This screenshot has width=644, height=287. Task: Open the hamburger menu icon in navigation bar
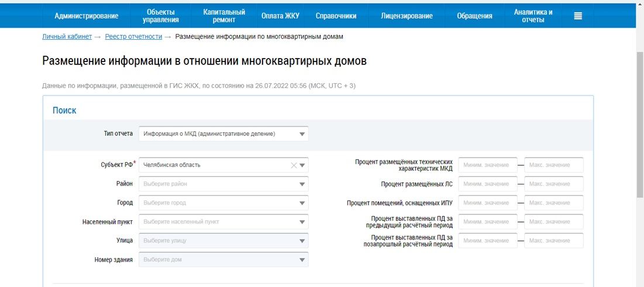pyautogui.click(x=578, y=16)
